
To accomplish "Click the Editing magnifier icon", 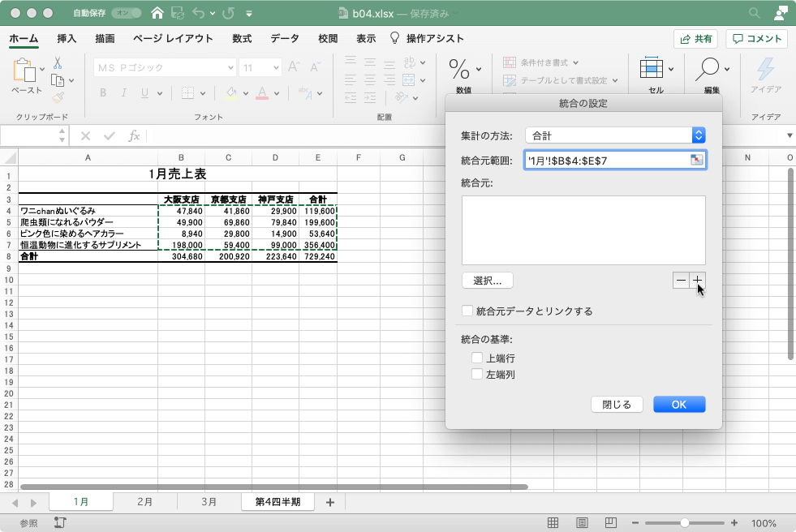I will pyautogui.click(x=707, y=69).
